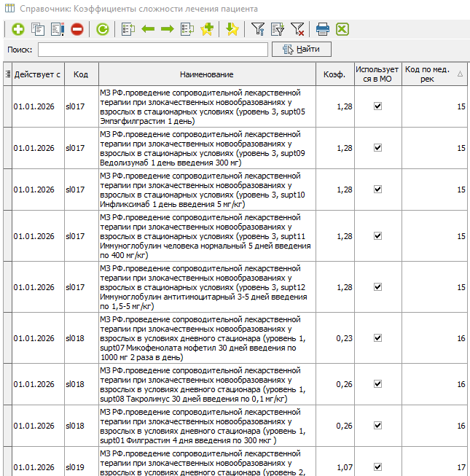Viewport: 470px width, 476px height.
Task: Select the name cell containing 'supt05 Эмпэгфилграстим 1 день'
Action: tap(207, 106)
